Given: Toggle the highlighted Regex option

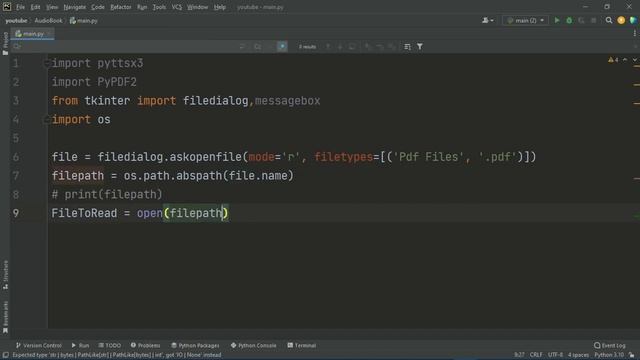Looking at the screenshot, I should [282, 47].
